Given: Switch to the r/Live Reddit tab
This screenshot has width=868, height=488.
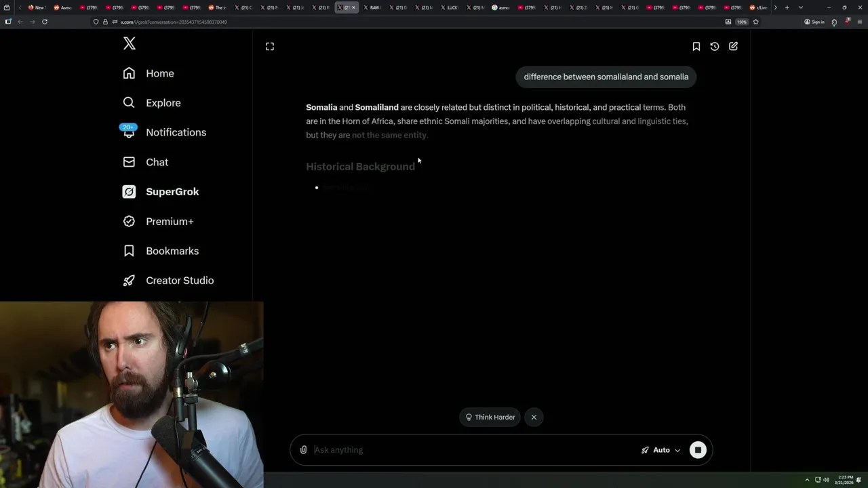Looking at the screenshot, I should click(759, 7).
